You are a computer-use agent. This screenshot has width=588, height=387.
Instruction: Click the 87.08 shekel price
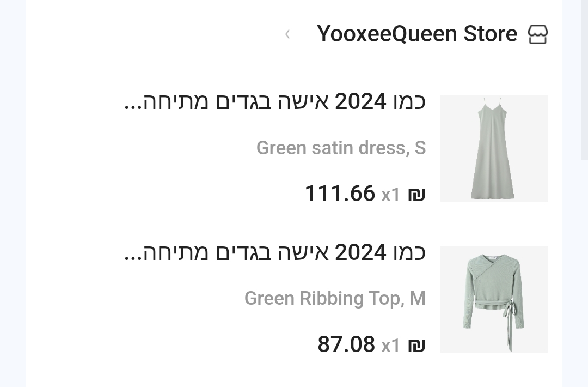coord(347,344)
